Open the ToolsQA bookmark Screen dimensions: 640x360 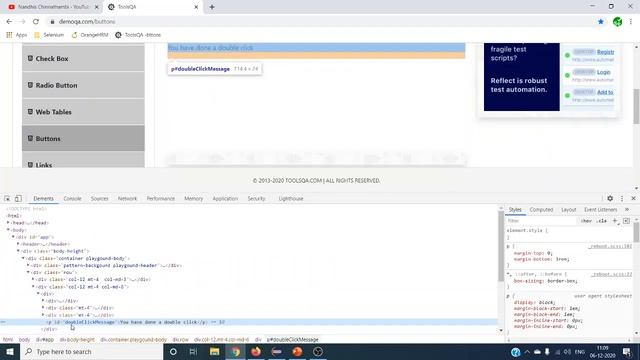click(138, 35)
